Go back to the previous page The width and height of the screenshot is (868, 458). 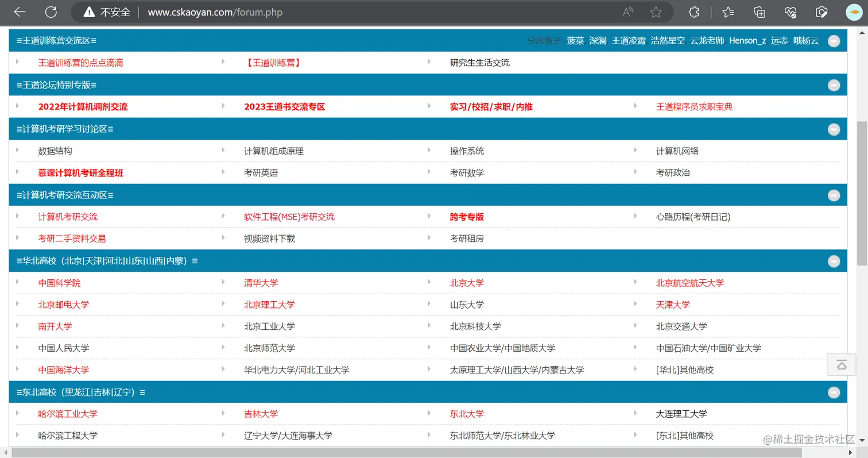click(x=20, y=12)
